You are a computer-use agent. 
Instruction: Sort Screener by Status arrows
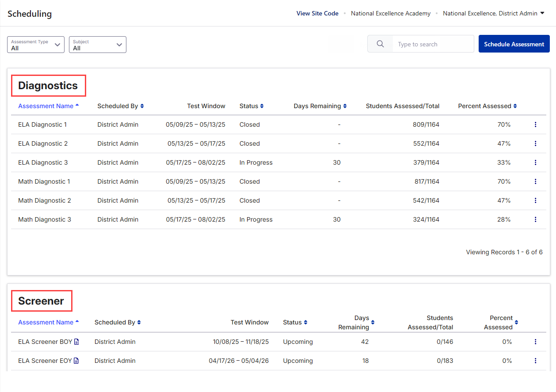point(305,322)
